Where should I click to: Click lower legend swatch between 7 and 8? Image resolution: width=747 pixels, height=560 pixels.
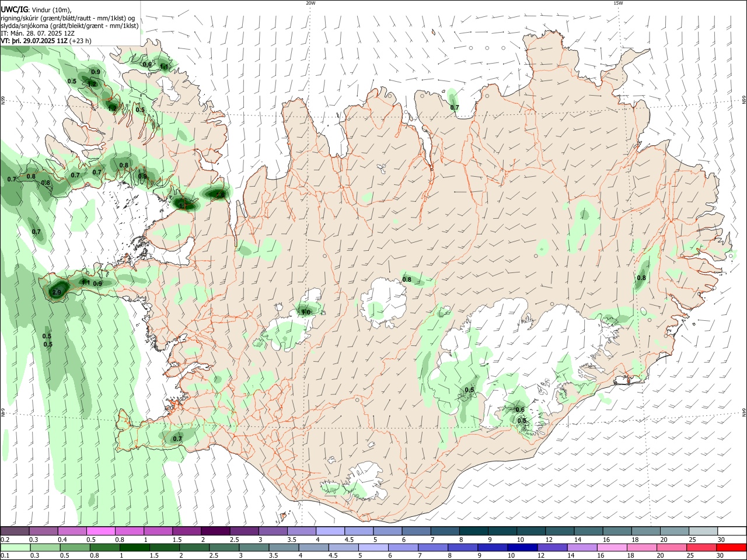[432, 547]
